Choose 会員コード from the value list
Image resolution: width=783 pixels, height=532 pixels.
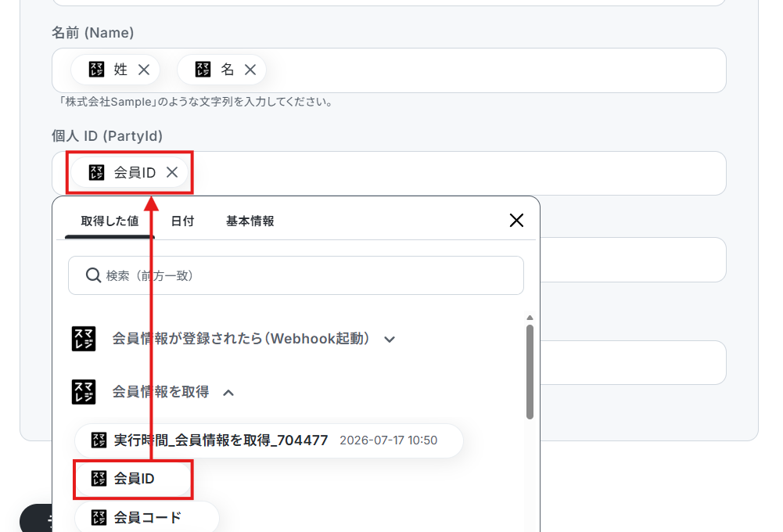[147, 517]
